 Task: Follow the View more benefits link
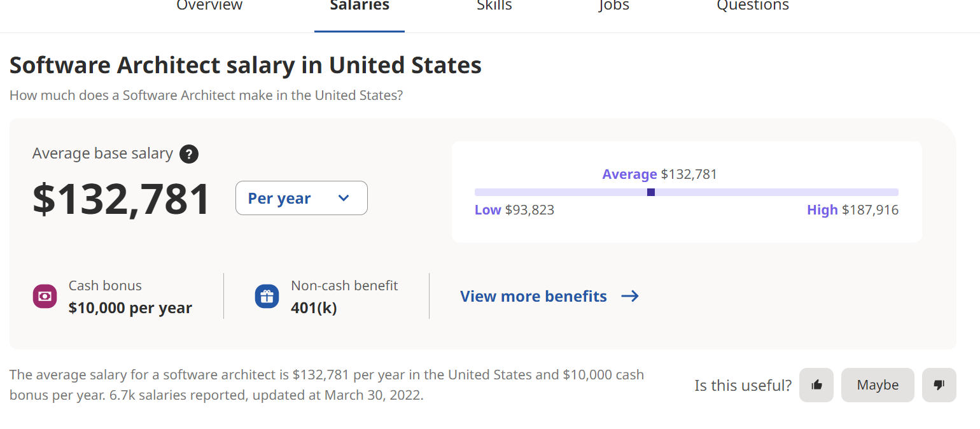[533, 296]
